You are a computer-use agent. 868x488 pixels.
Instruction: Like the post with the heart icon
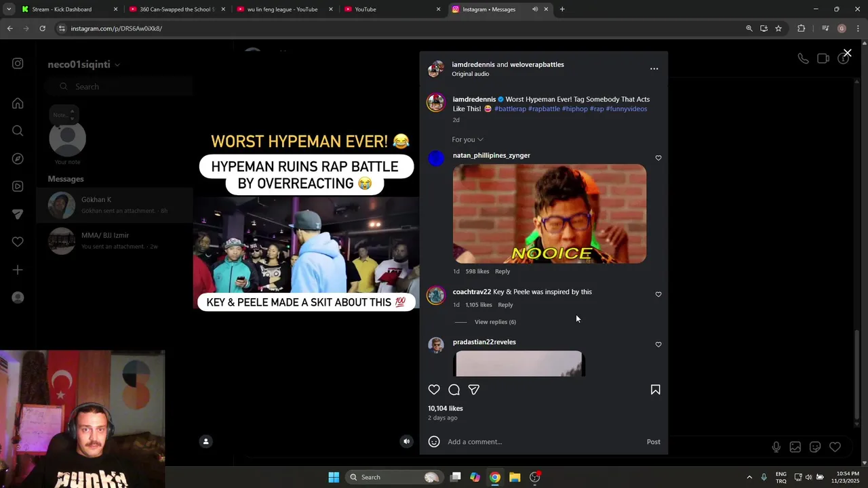434,390
